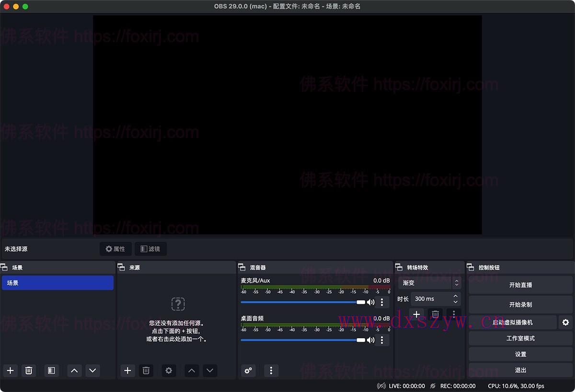
Task: Open the mixer panel menu at the bottom
Action: (x=271, y=370)
